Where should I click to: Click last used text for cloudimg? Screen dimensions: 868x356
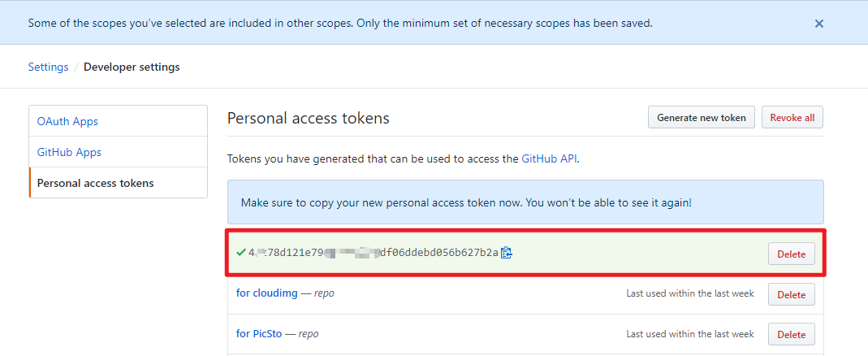pos(689,293)
